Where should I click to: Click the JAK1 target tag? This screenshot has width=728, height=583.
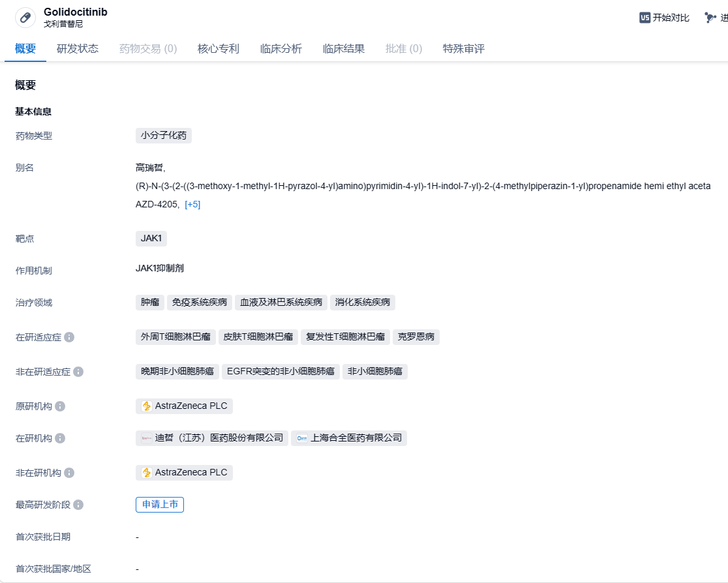151,238
